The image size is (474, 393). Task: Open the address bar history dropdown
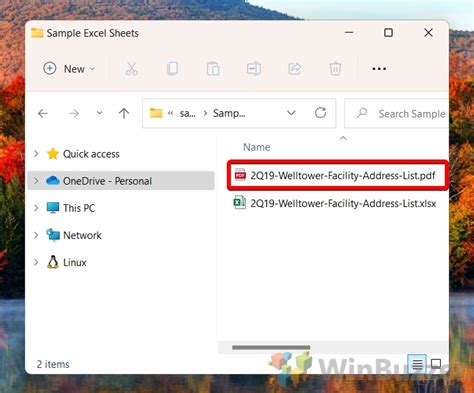[291, 113]
